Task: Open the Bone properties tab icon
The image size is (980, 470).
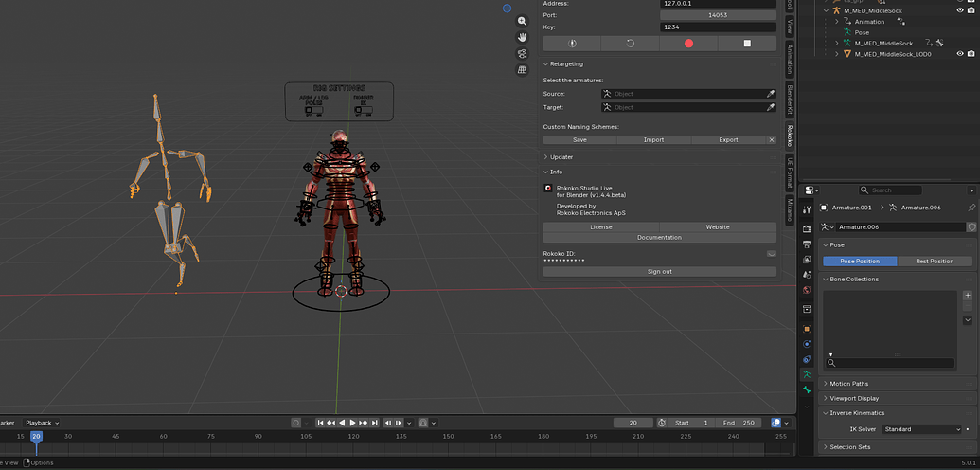Action: click(807, 389)
